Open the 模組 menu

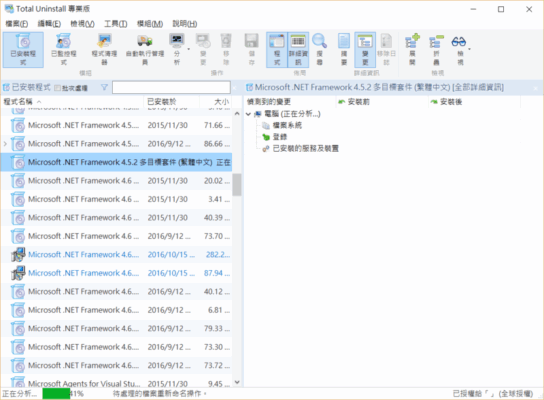[150, 24]
